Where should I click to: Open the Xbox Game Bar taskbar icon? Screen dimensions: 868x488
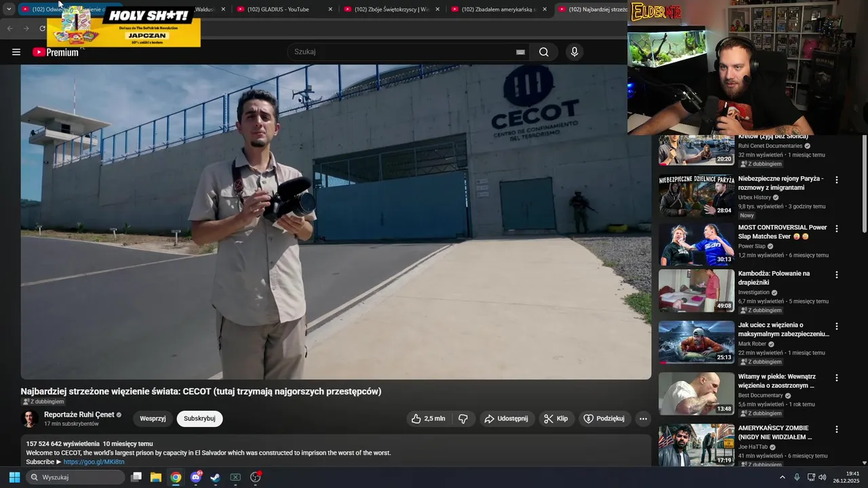[235, 477]
